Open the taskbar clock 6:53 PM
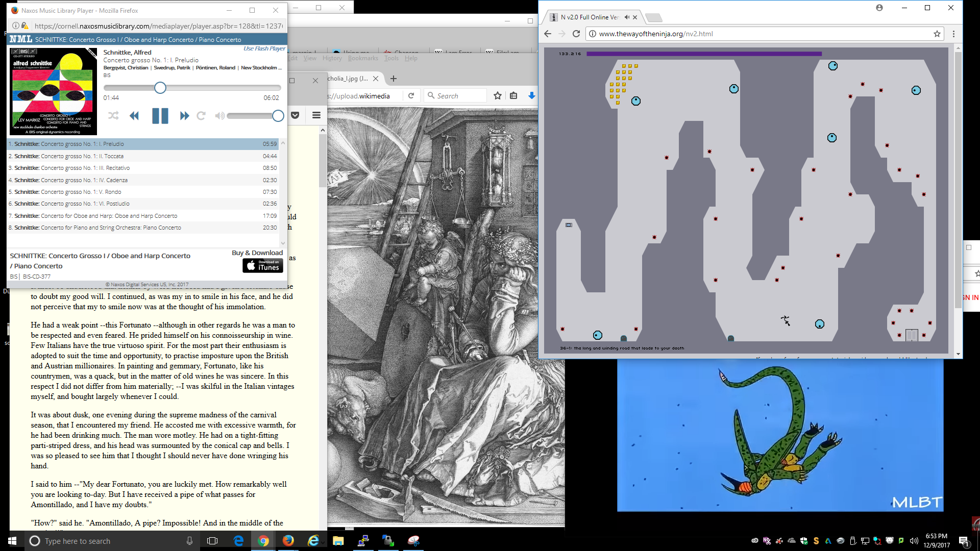Viewport: 980px width, 551px height. point(937,541)
